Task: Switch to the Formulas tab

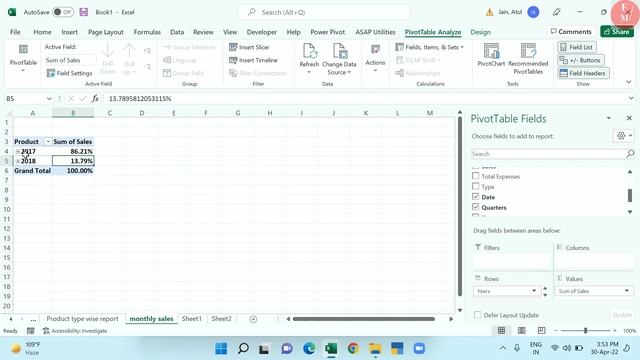Action: coord(147,32)
